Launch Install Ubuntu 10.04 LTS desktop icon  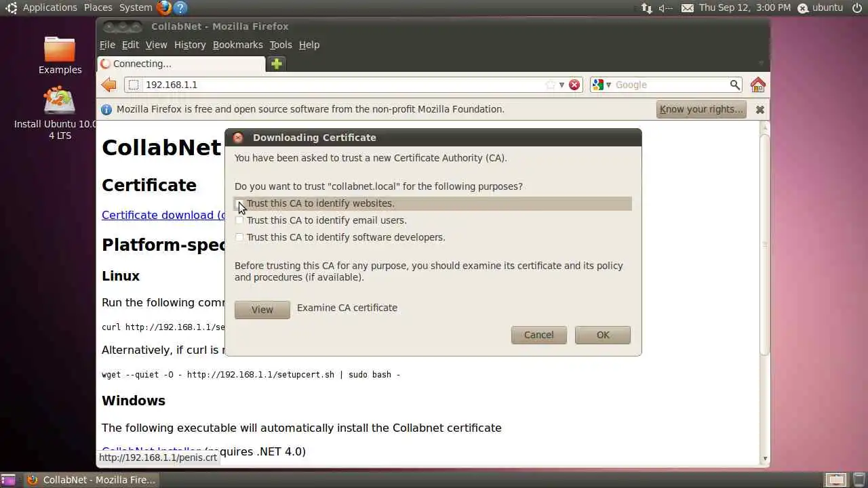60,114
